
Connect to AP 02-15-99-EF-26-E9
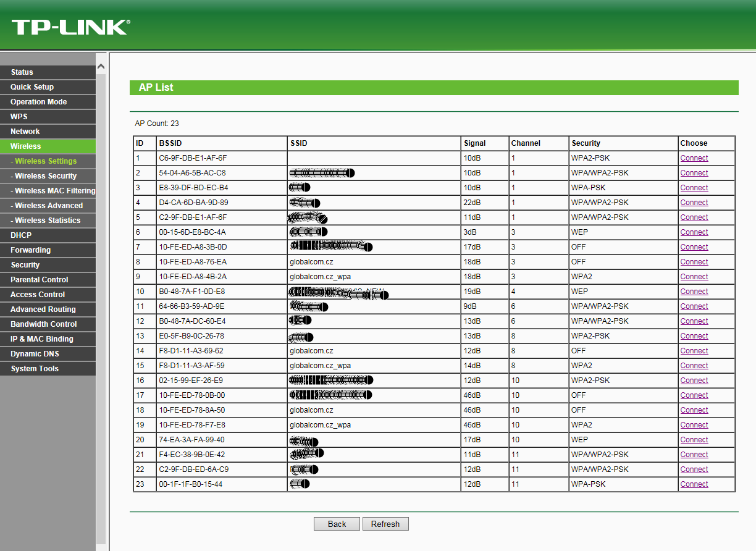click(x=694, y=381)
